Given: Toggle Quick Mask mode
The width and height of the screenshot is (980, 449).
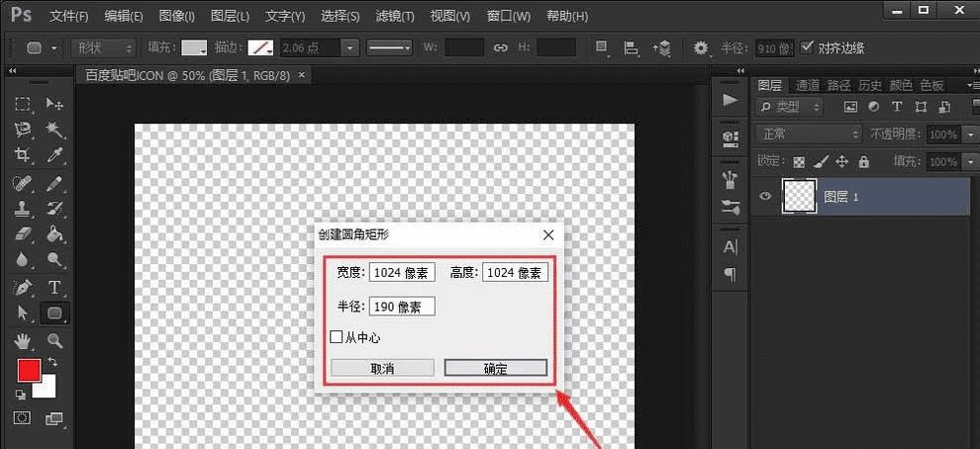Looking at the screenshot, I should [23, 417].
